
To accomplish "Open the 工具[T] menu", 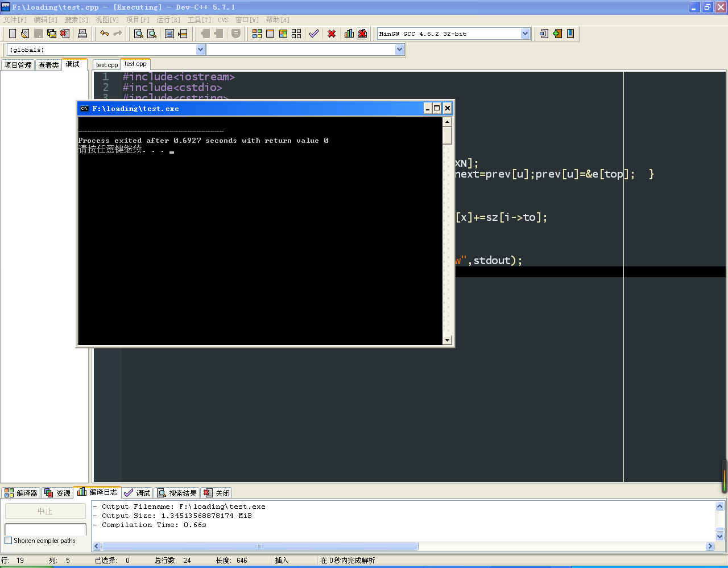I will tap(199, 20).
